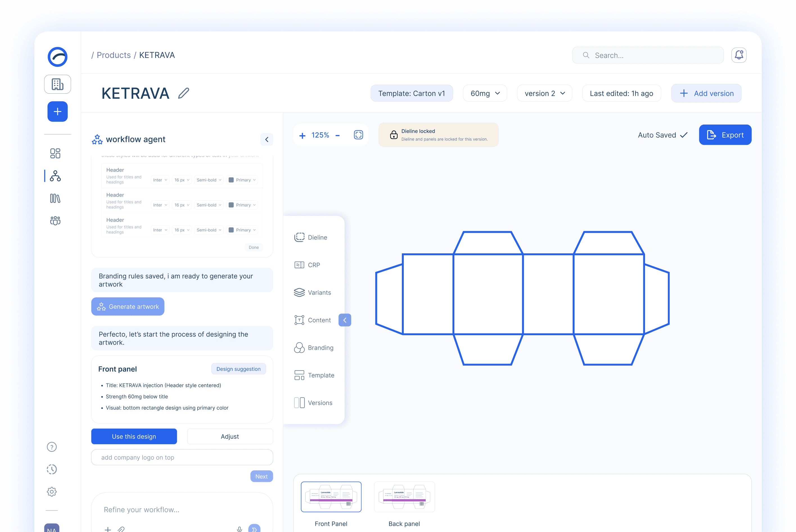This screenshot has height=532, width=796.
Task: Click the Design suggestion tag
Action: click(x=238, y=369)
